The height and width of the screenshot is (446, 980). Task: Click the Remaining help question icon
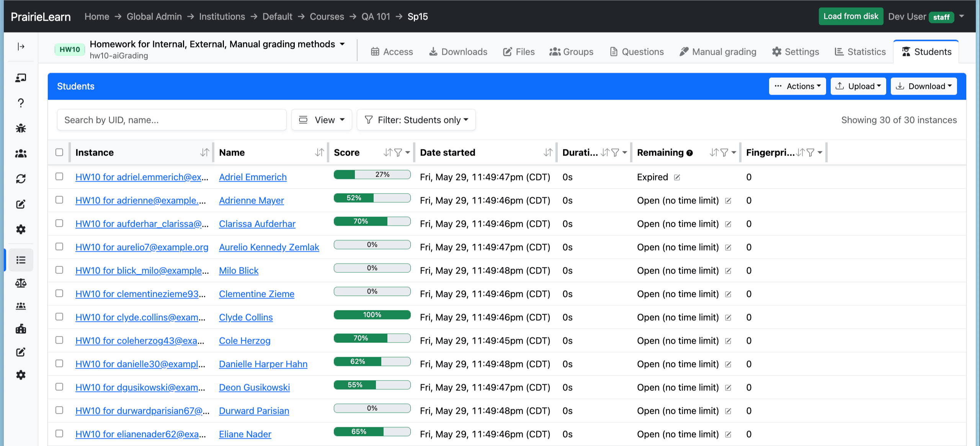689,153
